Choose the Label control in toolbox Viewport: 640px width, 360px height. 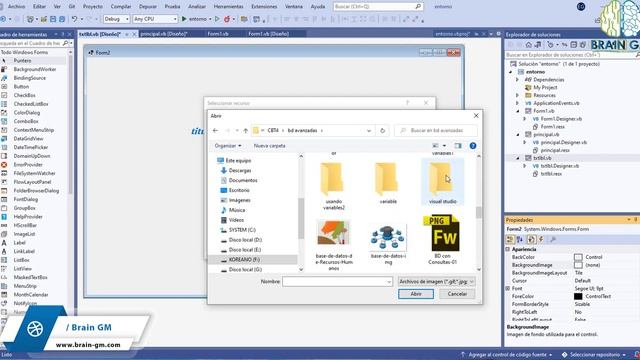20,242
